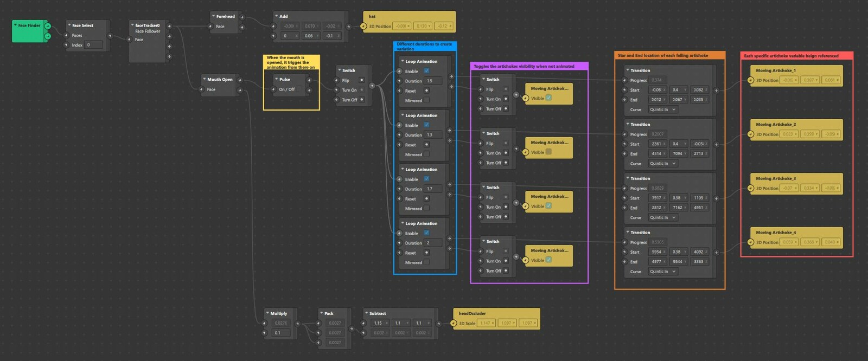Click Turn Off button on Pulse-fed Switch

(x=362, y=100)
